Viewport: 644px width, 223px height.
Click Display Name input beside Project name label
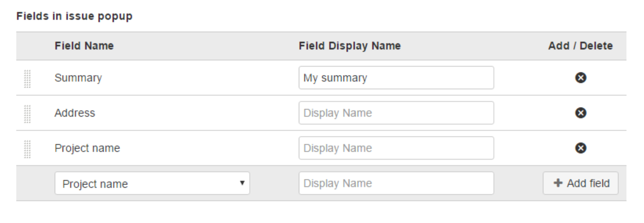(396, 148)
